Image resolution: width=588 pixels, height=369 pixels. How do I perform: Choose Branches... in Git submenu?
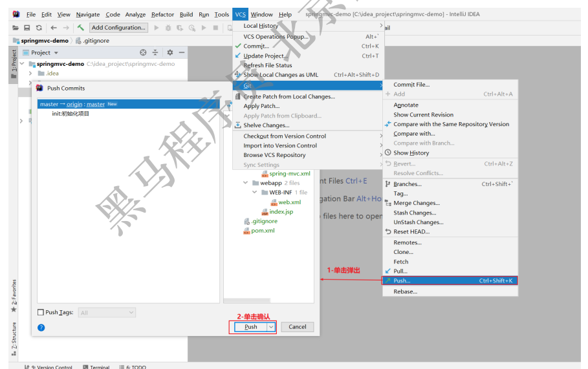point(450,184)
